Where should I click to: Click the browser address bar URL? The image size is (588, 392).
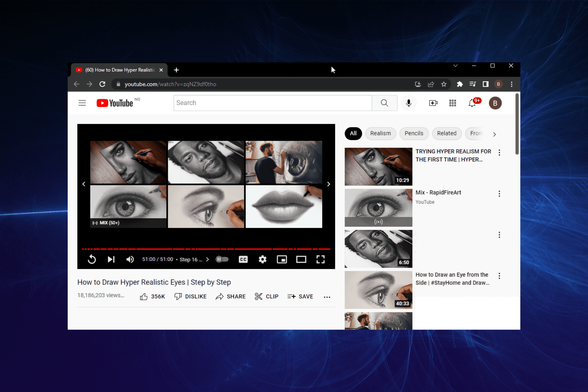(x=170, y=84)
